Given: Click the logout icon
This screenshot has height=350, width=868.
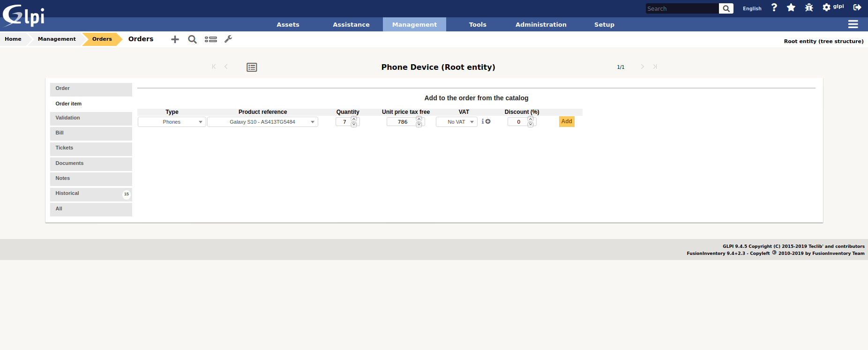Looking at the screenshot, I should tap(857, 7).
